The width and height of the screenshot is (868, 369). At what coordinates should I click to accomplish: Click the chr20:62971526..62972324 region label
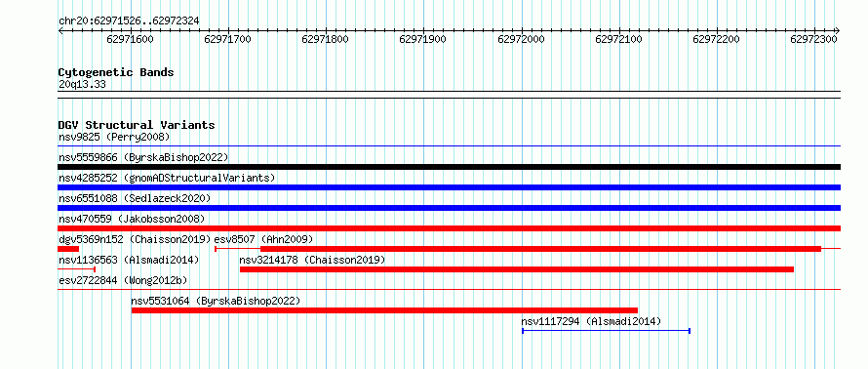(x=129, y=21)
